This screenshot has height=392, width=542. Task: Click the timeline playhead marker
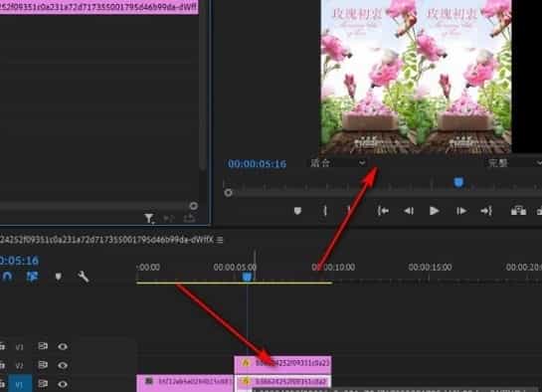[x=247, y=277]
